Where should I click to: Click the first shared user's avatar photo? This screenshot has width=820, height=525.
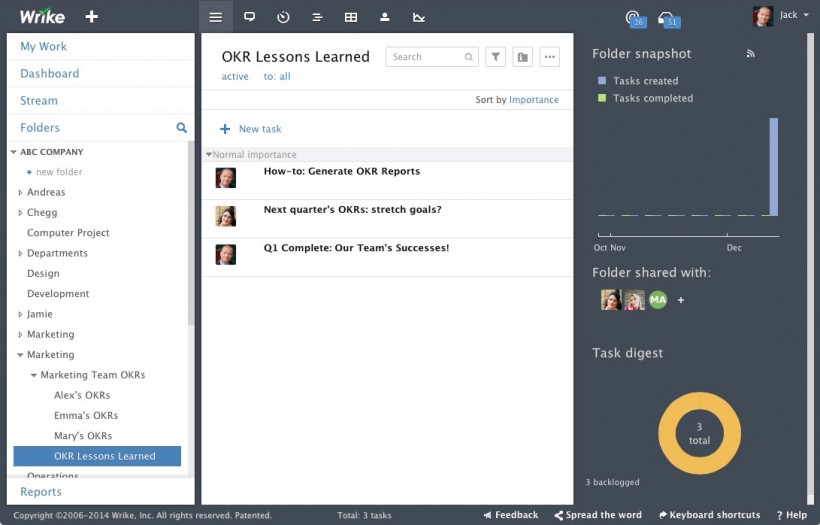[611, 300]
